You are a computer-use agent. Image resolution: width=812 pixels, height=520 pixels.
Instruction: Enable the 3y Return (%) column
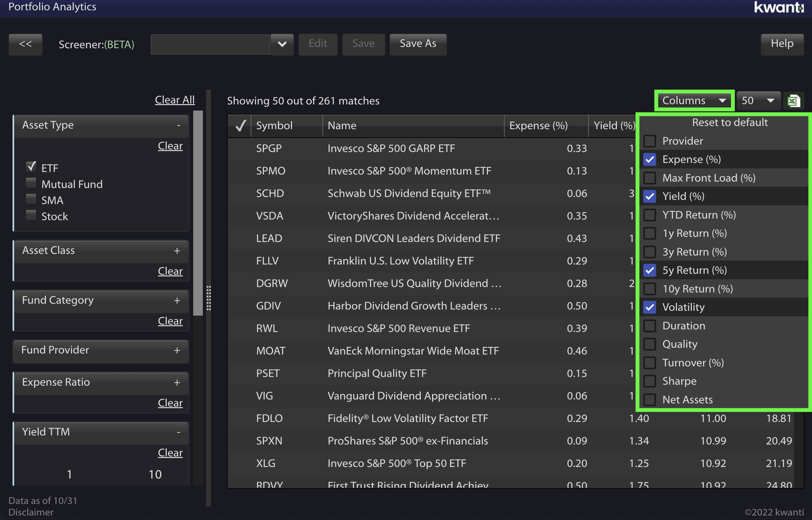click(650, 252)
